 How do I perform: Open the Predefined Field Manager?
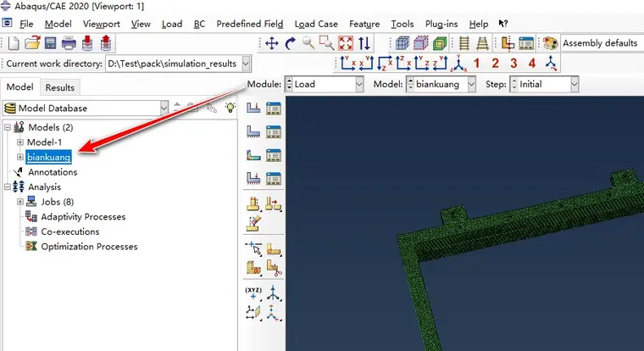[273, 155]
